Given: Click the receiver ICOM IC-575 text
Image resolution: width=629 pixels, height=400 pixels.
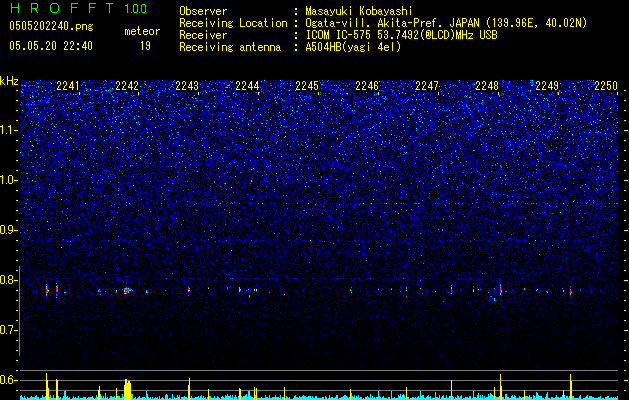Looking at the screenshot, I should coord(401,35).
